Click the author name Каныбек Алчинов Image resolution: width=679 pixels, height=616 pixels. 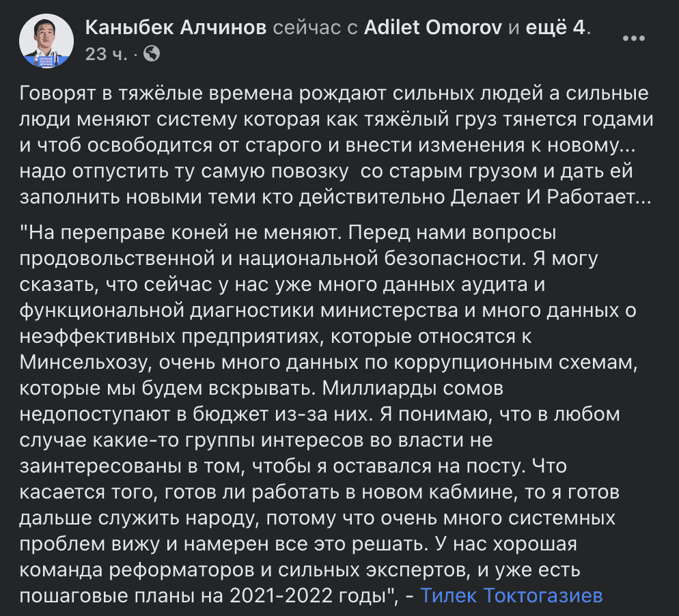coord(176,28)
